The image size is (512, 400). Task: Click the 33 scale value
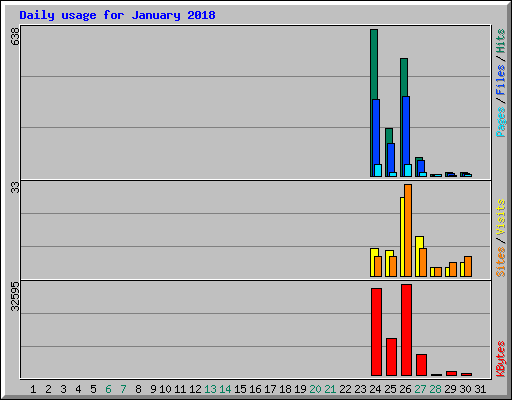[x=15, y=188]
